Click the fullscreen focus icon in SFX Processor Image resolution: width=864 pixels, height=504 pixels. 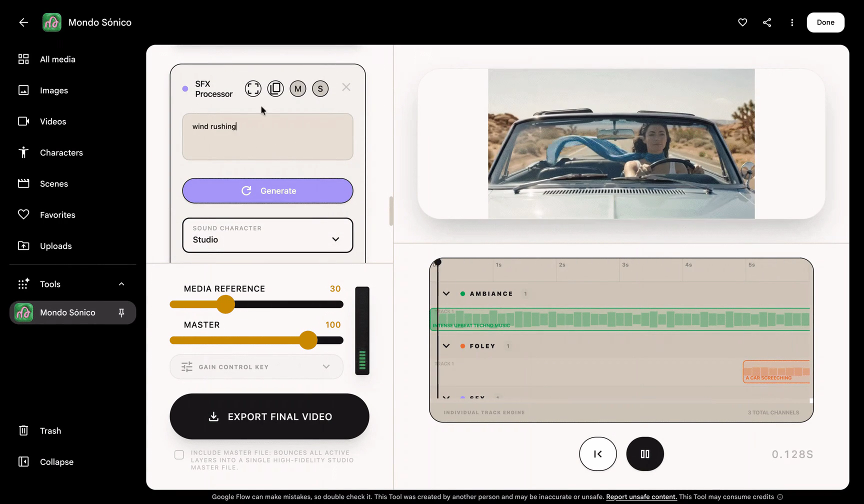point(253,88)
